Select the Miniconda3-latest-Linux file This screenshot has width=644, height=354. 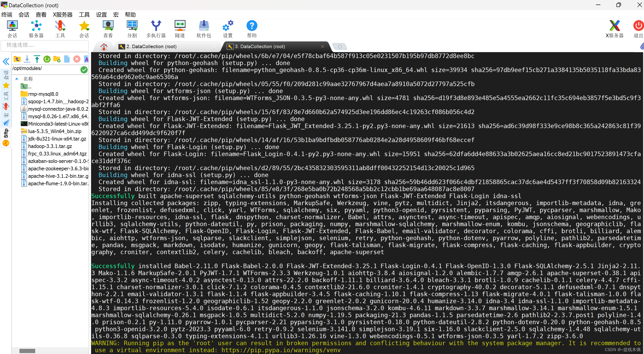pyautogui.click(x=55, y=124)
